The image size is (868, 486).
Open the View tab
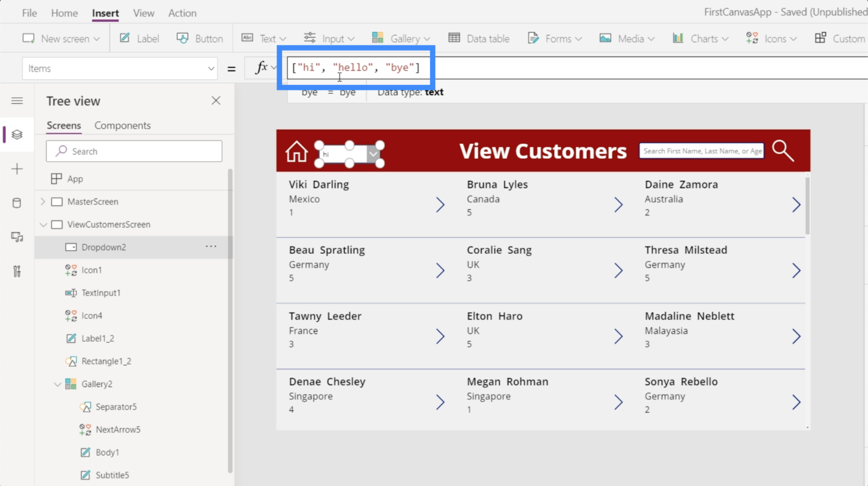[144, 13]
